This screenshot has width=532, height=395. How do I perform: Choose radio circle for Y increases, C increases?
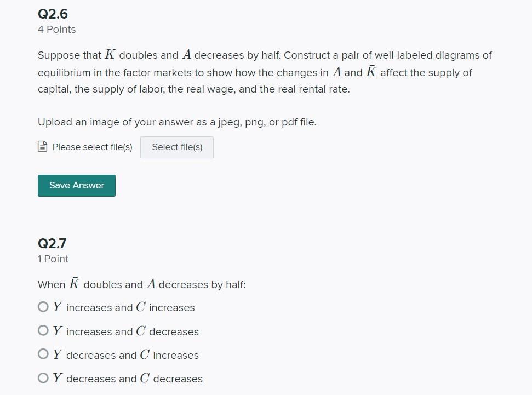[x=43, y=307]
